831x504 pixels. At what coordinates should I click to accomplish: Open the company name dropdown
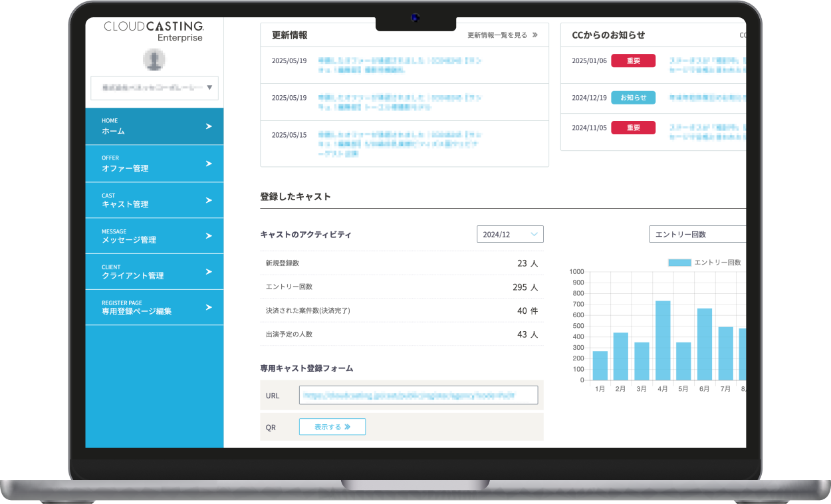coord(154,88)
